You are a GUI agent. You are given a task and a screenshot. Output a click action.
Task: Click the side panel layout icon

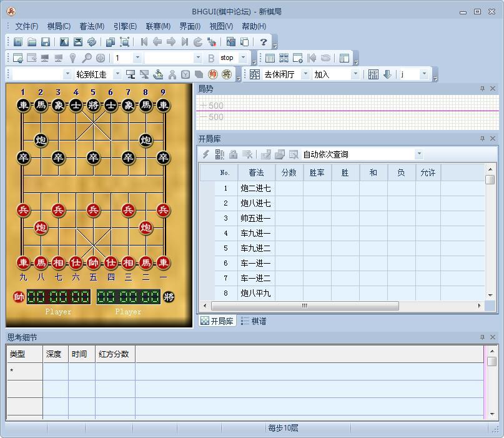pos(344,58)
